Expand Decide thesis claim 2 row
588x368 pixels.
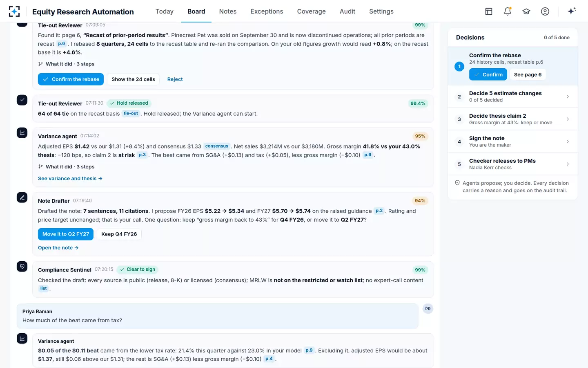tap(513, 119)
